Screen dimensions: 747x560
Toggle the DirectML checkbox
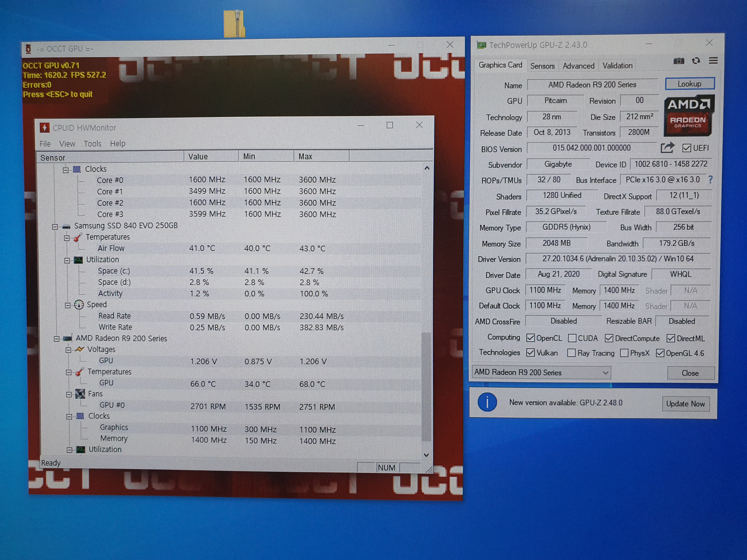pyautogui.click(x=671, y=338)
